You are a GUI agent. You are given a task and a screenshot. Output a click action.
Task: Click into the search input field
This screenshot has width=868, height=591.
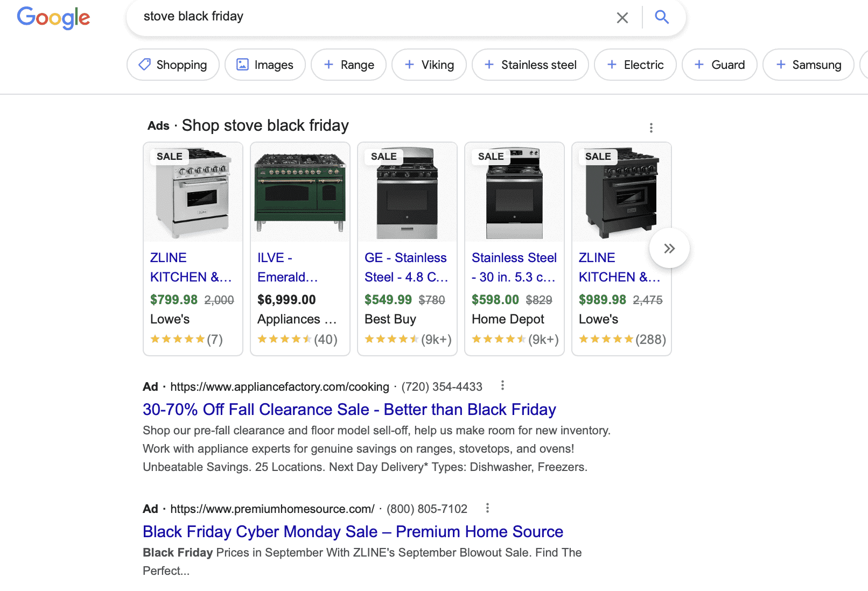(372, 17)
